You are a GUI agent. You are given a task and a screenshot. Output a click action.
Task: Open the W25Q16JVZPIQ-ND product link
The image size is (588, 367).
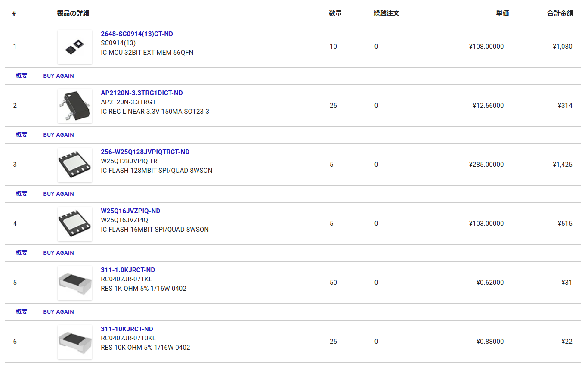(130, 211)
